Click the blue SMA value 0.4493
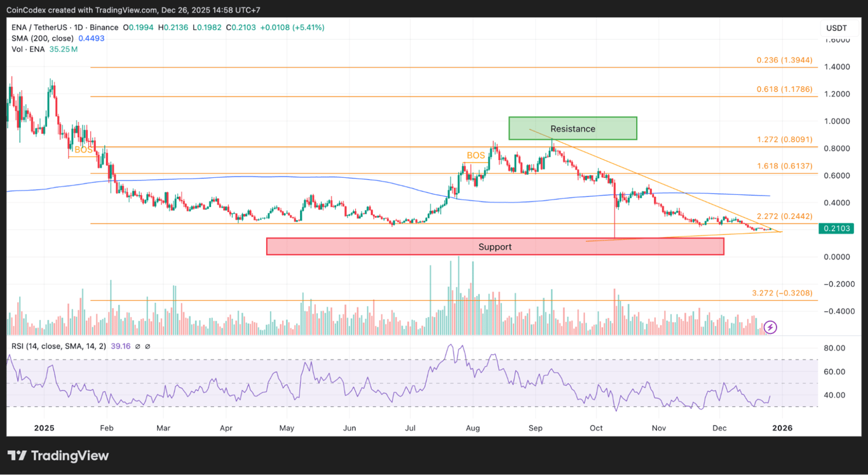The width and height of the screenshot is (868, 475). (91, 38)
